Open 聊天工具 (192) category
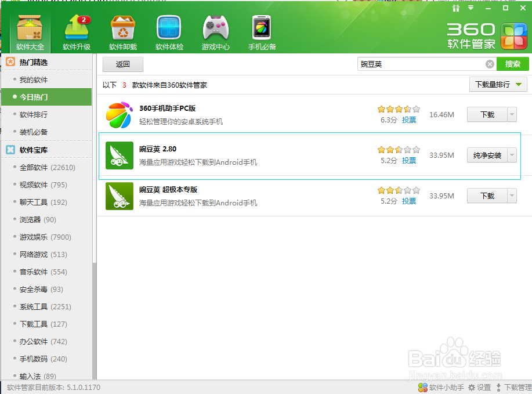Screen dimensions: 532x394 point(46,203)
